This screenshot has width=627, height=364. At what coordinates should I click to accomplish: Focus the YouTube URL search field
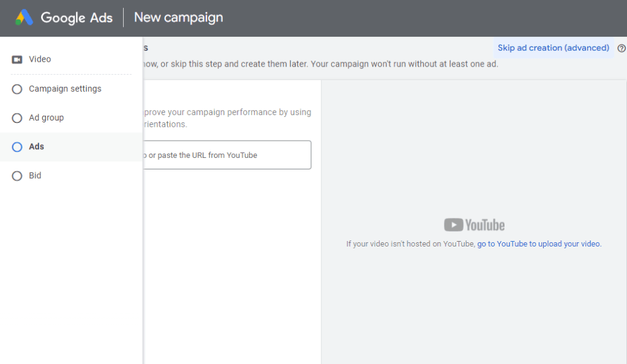[x=227, y=155]
